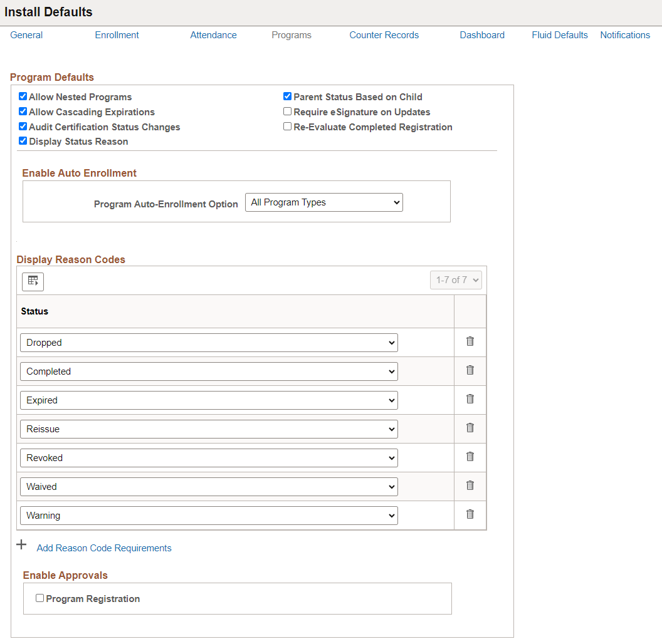Open the grid action menu icon
This screenshot has width=662, height=644.
tap(33, 281)
